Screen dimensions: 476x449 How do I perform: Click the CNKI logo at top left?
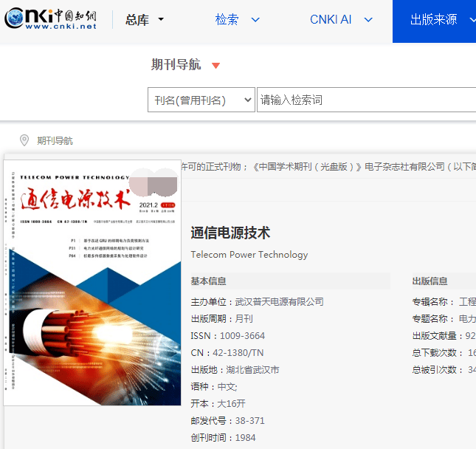point(51,20)
